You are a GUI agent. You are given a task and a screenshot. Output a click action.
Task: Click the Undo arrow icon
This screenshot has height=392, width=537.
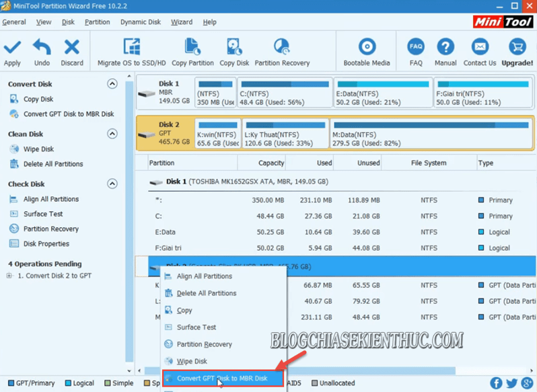(42, 47)
